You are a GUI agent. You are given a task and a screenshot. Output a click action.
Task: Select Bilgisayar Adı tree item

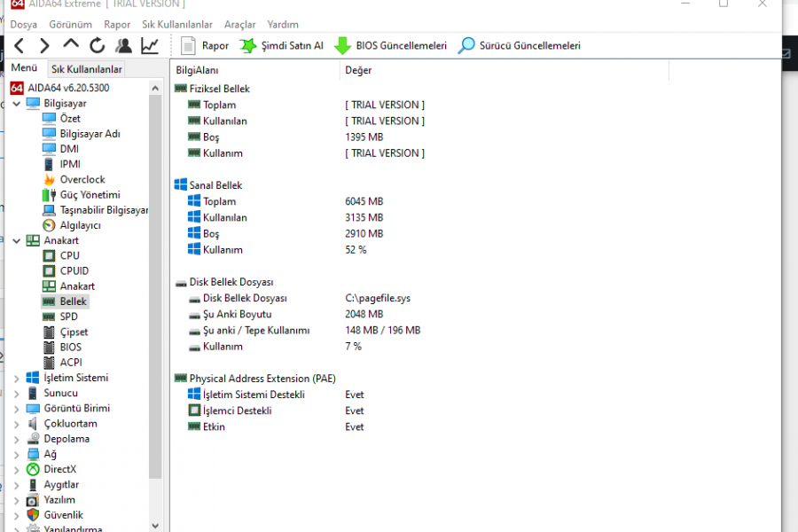90,133
